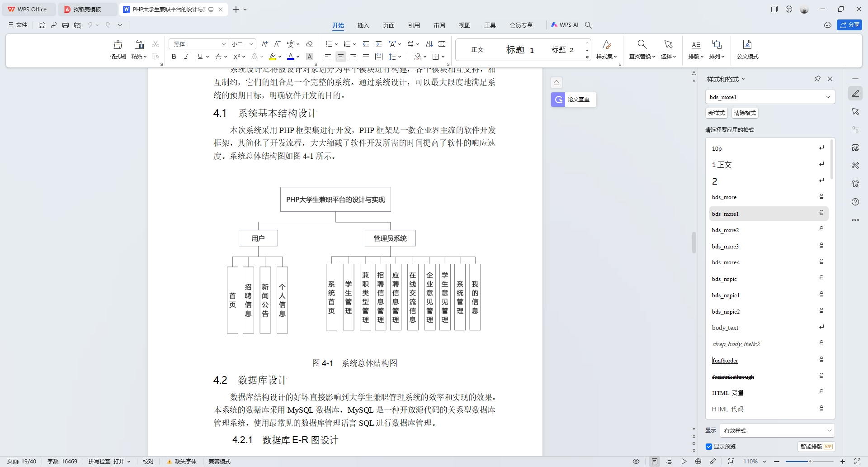Pin the styles panel with pushpin icon
This screenshot has width=868, height=467.
[817, 79]
